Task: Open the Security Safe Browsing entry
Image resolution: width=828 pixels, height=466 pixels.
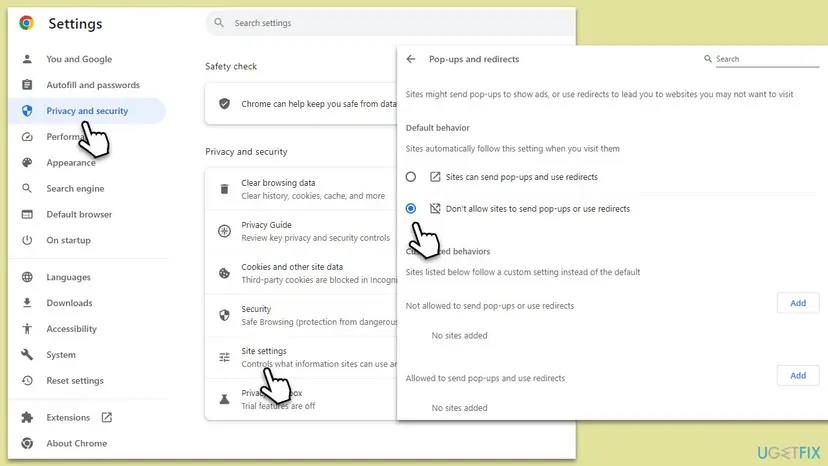Action: 302,315
